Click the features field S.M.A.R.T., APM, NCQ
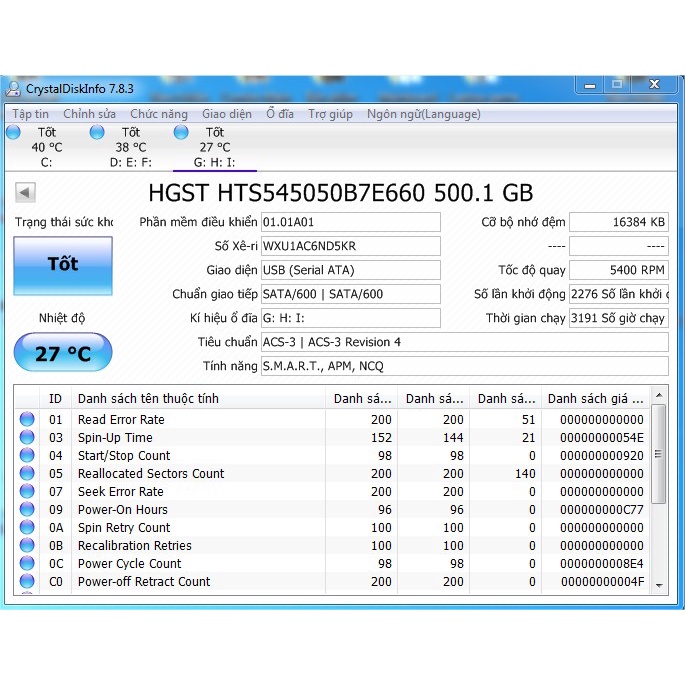This screenshot has height=685, width=685. point(465,366)
